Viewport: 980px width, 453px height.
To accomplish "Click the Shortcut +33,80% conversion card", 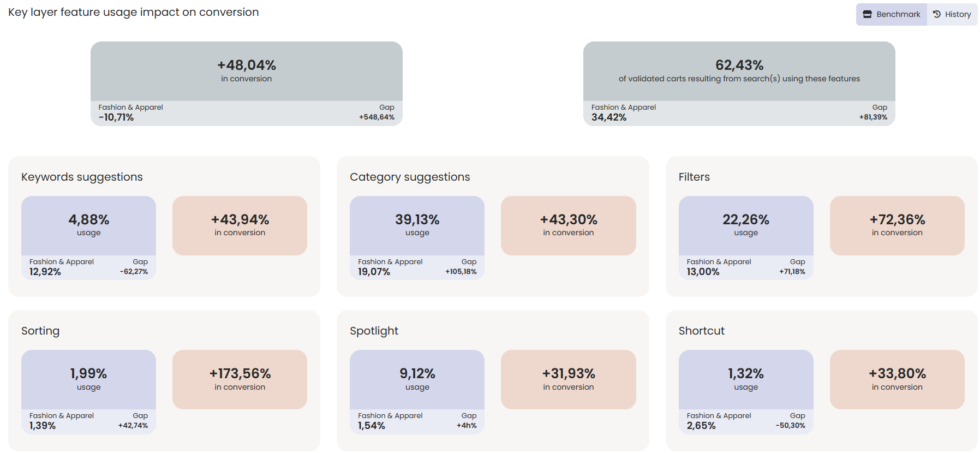I will tap(897, 379).
